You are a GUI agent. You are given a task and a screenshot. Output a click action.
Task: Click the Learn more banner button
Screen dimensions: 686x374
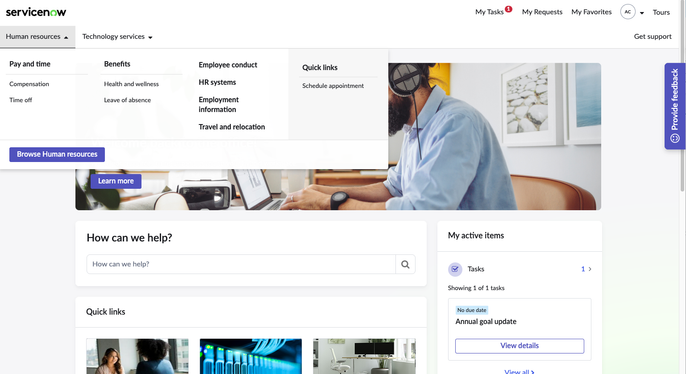click(116, 181)
